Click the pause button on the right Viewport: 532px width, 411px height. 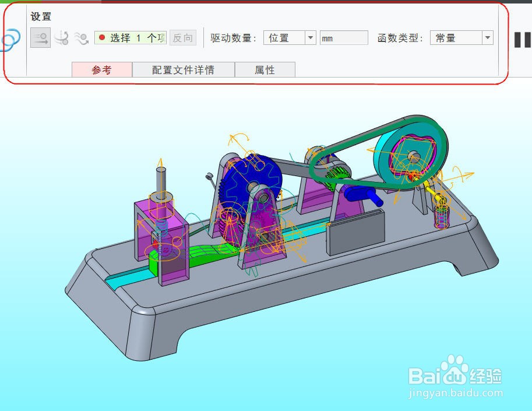pos(523,40)
